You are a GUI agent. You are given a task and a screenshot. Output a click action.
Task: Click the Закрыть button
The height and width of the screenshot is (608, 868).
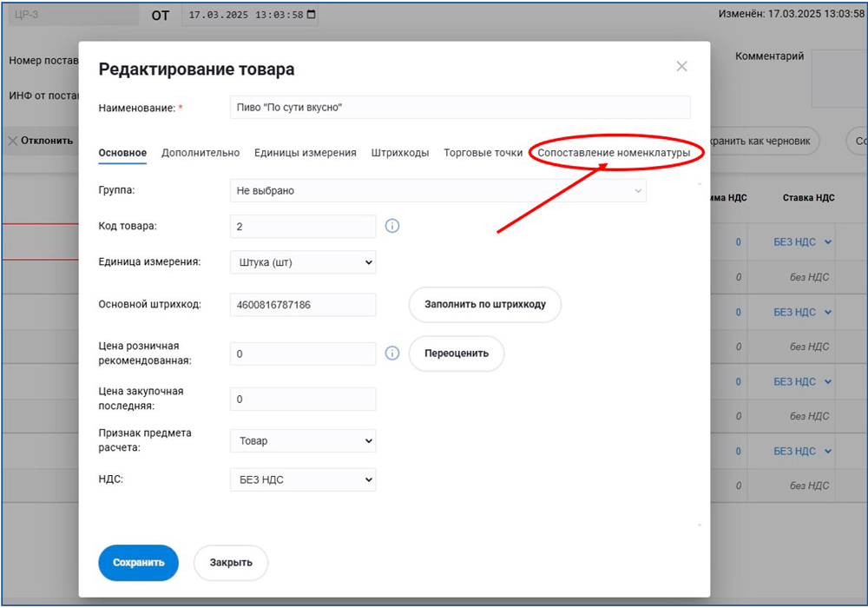click(x=231, y=563)
